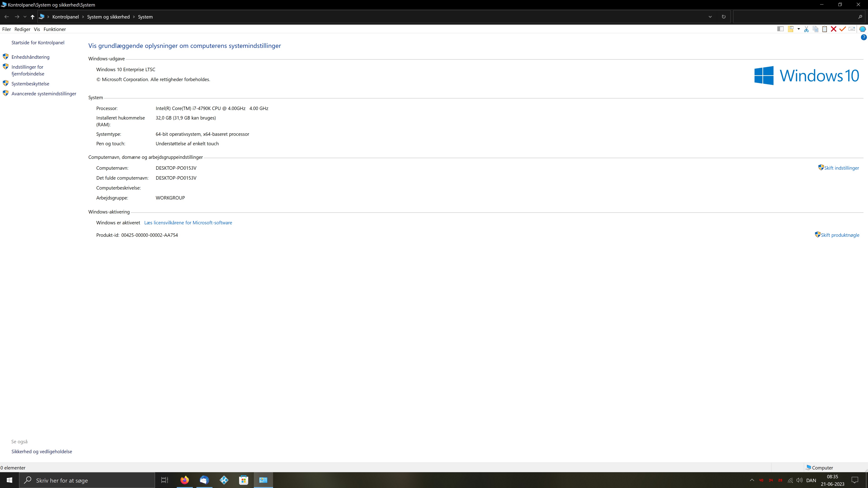868x488 pixels.
Task: Open the Microsoft software license terms link
Action: click(x=188, y=223)
